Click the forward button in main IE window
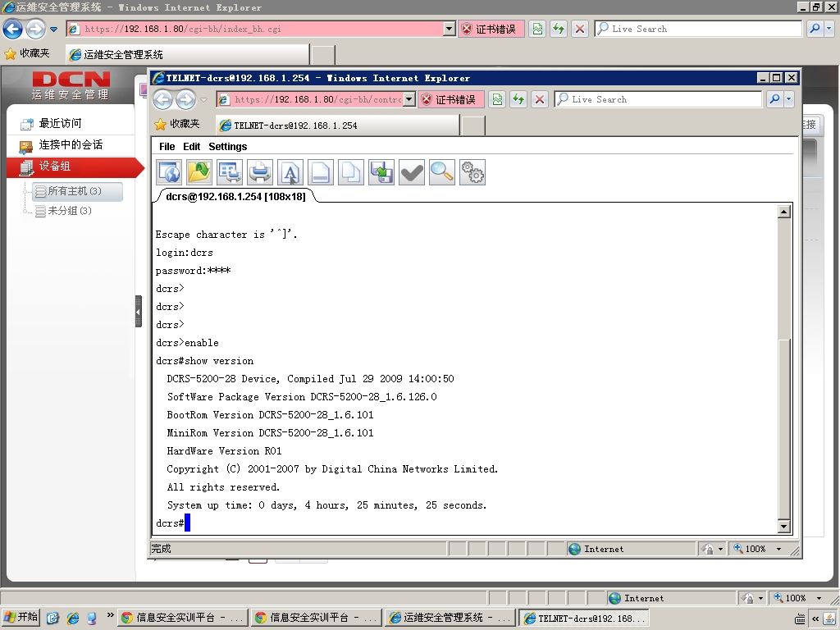This screenshot has width=840, height=630. 35,29
